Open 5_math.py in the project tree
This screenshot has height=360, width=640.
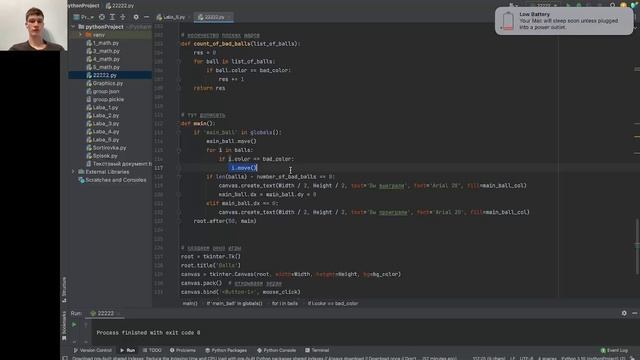click(102, 67)
